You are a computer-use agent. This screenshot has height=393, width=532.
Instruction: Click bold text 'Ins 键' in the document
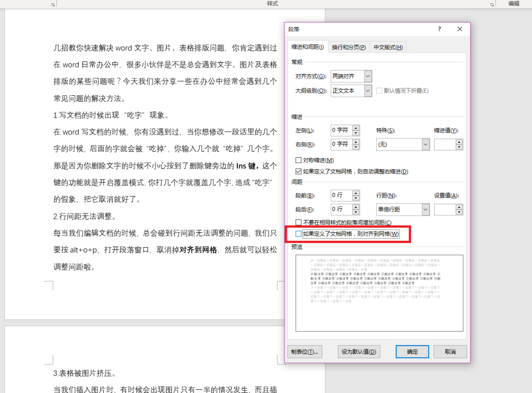[247, 166]
